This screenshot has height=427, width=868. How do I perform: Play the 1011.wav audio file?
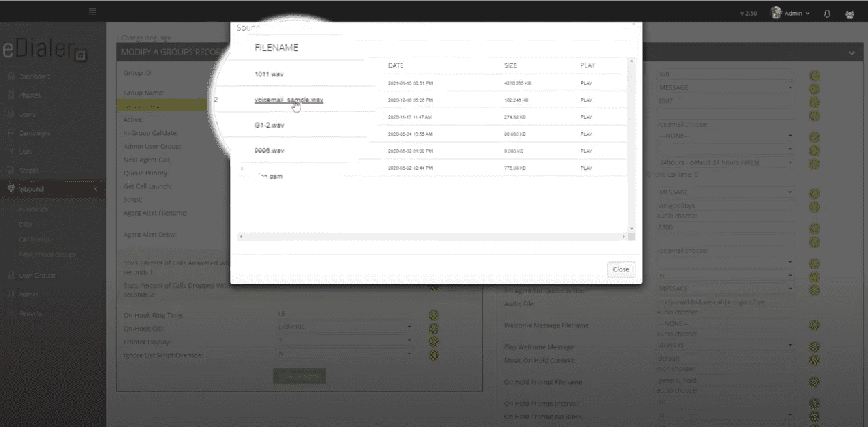pyautogui.click(x=586, y=83)
